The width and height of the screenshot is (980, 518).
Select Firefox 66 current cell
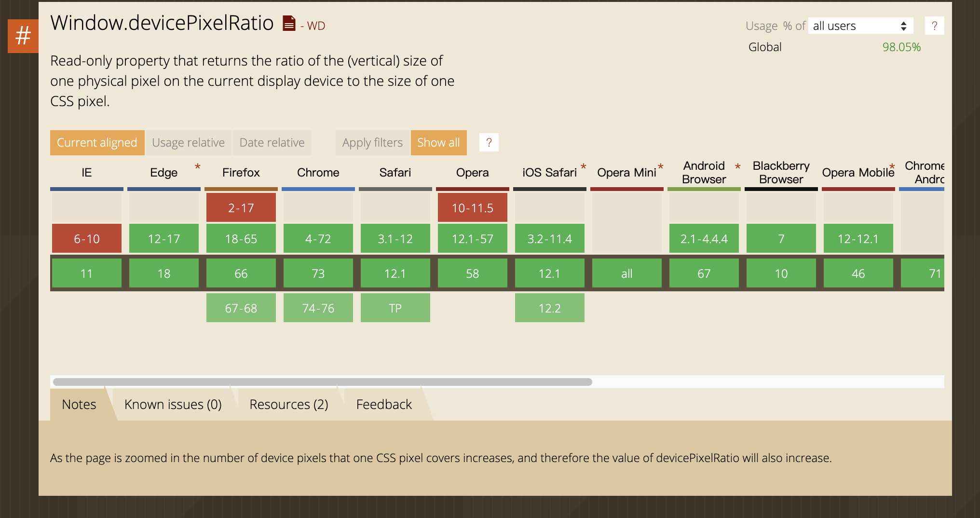241,273
